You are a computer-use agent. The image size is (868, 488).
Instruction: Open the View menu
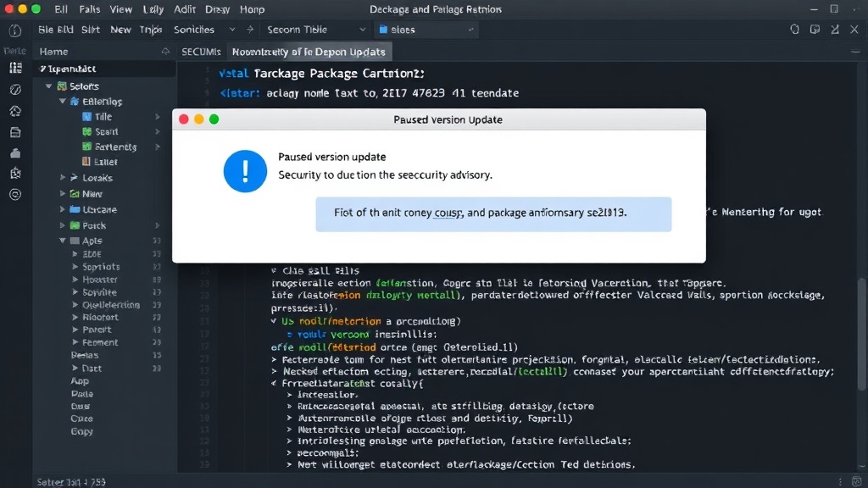coord(120,9)
